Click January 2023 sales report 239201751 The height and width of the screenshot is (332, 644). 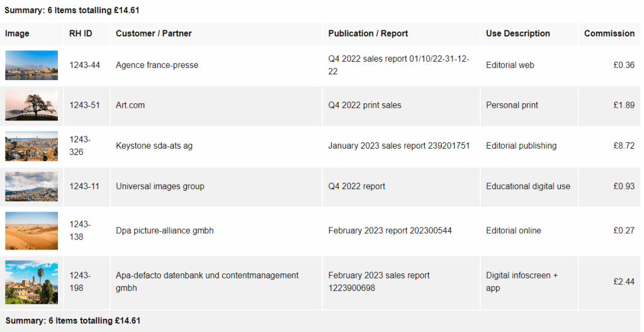pos(398,146)
